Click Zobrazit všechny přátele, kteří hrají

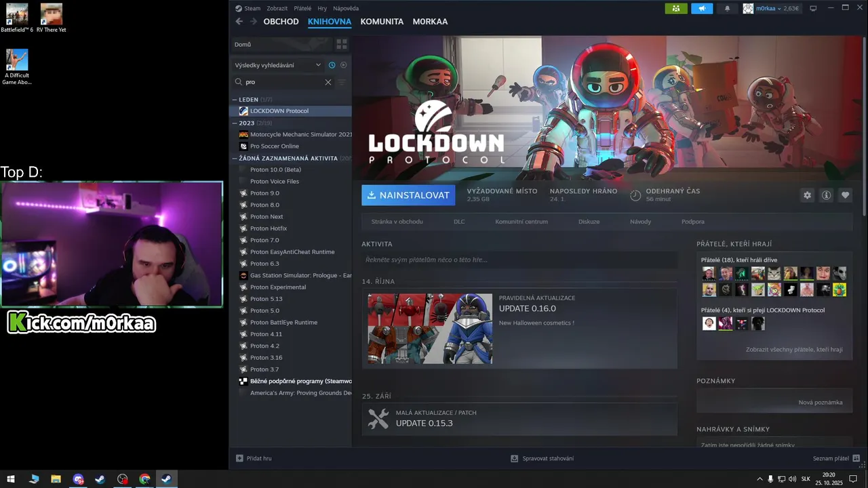click(794, 350)
